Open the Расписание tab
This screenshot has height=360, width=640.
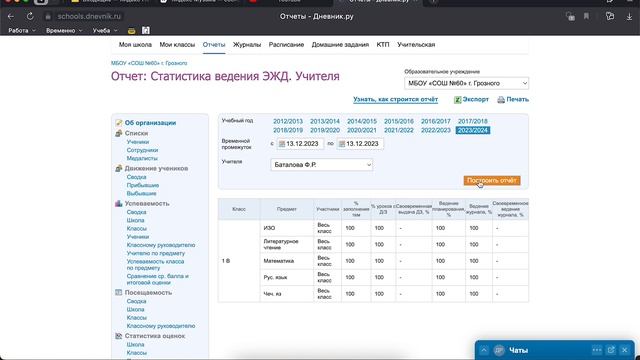pos(286,45)
